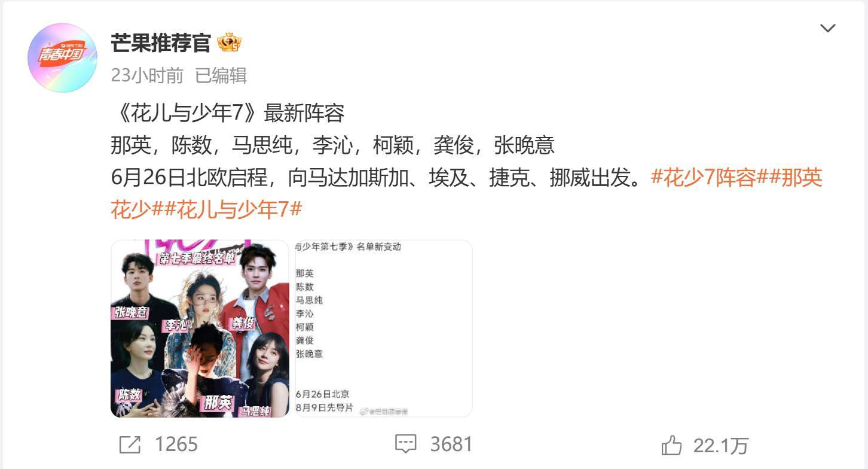Click the comment bubble icon

[x=406, y=444]
